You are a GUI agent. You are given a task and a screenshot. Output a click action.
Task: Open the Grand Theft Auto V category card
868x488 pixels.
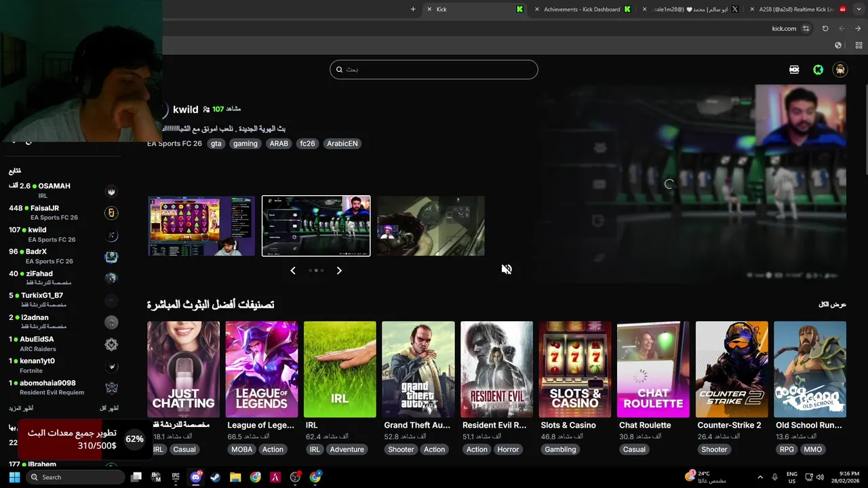[x=418, y=369]
